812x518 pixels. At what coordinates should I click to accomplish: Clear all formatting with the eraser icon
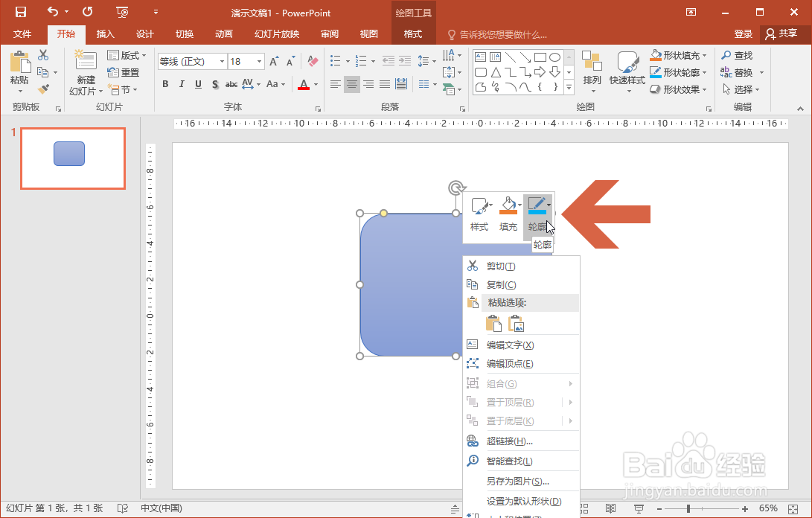click(313, 61)
